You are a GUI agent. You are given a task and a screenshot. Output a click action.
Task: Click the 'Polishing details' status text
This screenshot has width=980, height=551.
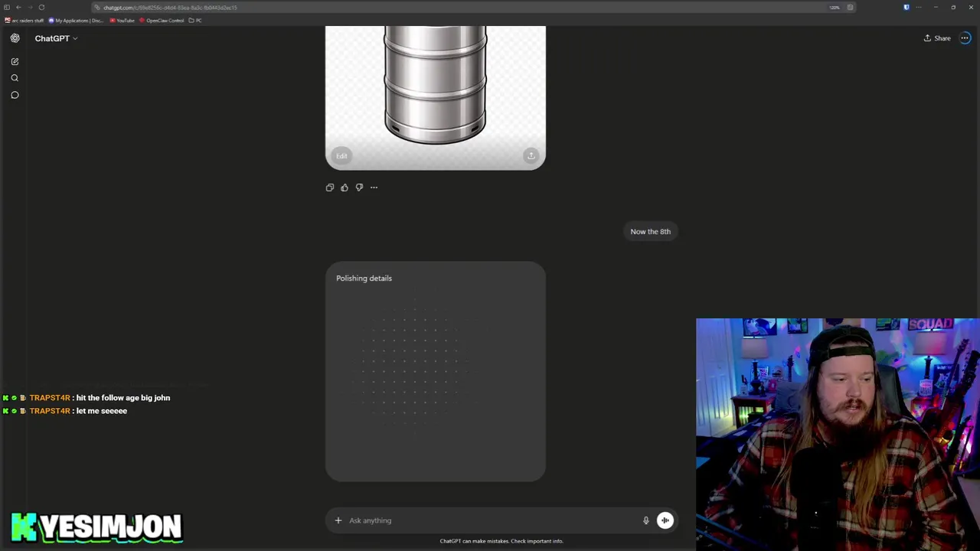pos(364,279)
